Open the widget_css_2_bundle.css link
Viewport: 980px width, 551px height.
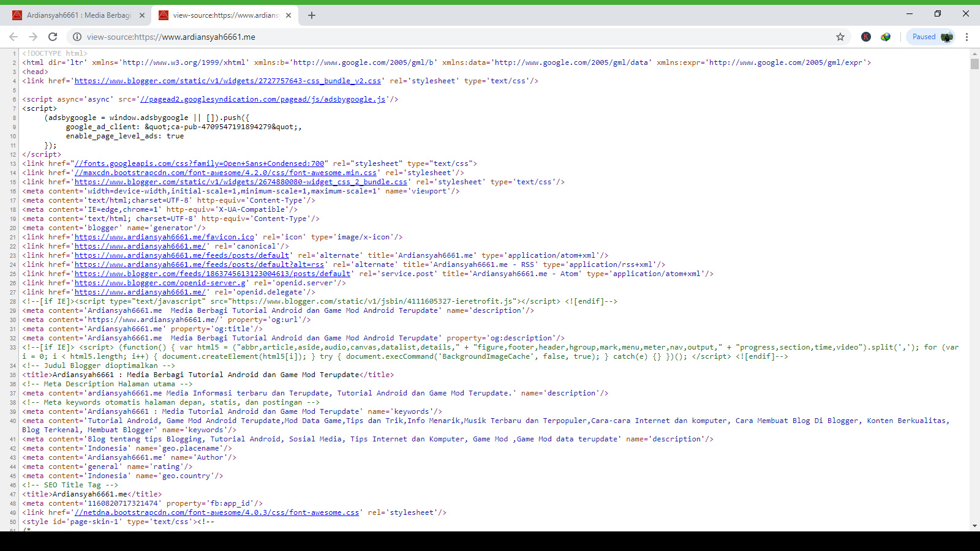tap(241, 182)
